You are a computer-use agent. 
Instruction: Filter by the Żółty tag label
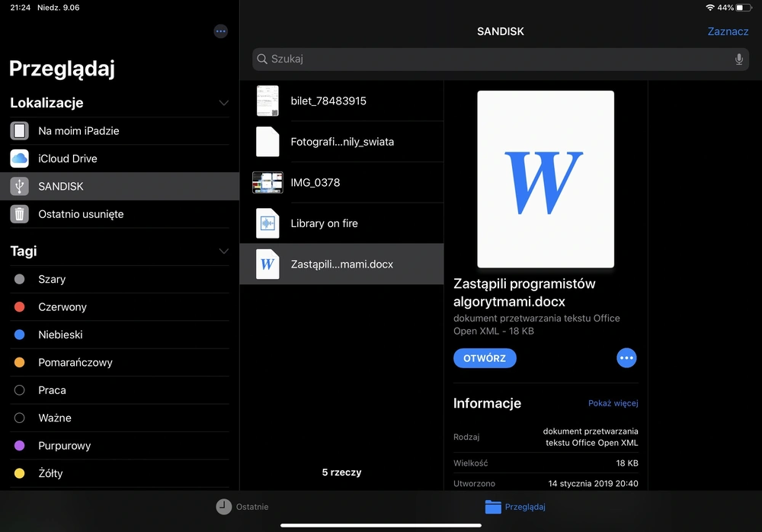(50, 473)
